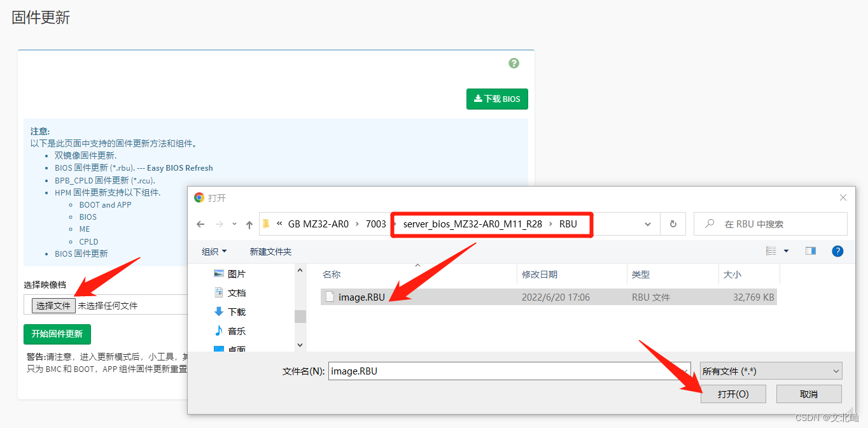
Task: Open the 组织 menu
Action: click(x=214, y=252)
